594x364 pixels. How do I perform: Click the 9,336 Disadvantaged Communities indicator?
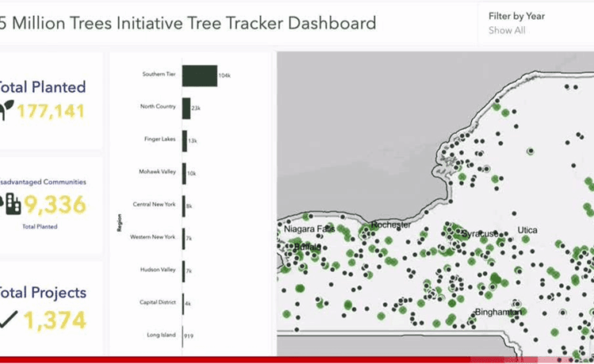point(54,205)
